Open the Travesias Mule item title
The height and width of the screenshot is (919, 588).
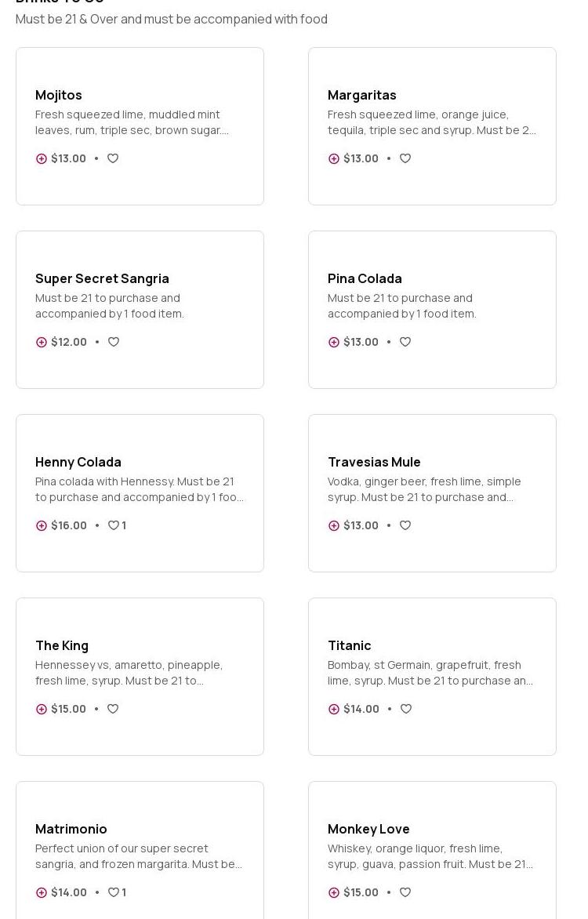pos(374,462)
